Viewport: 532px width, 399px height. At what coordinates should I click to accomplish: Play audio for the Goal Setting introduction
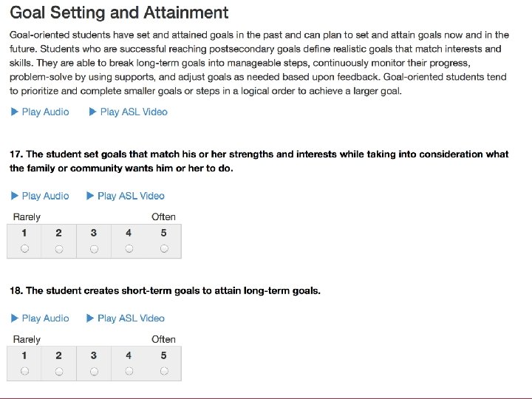tap(40, 112)
